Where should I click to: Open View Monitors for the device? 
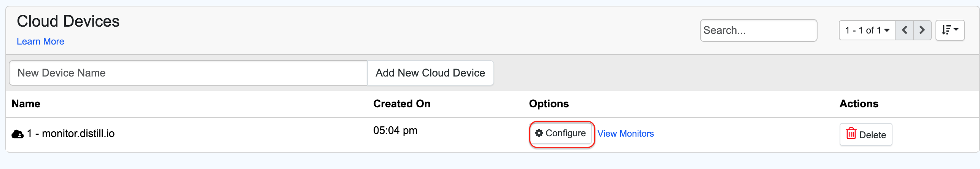click(x=625, y=134)
